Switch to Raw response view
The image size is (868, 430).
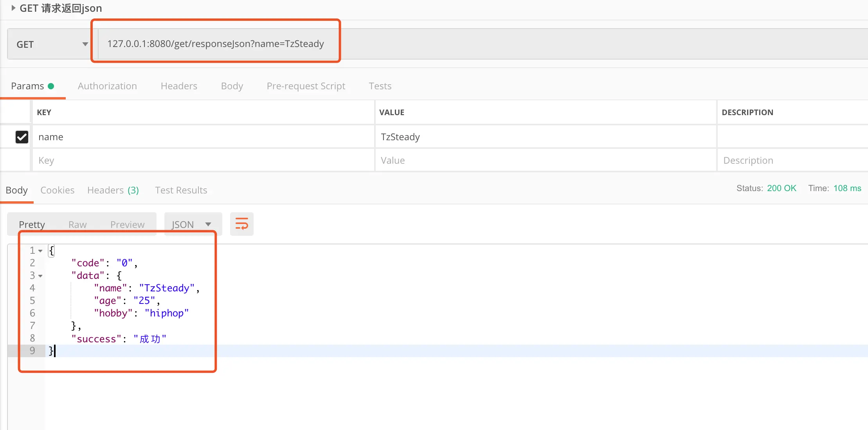click(x=77, y=224)
